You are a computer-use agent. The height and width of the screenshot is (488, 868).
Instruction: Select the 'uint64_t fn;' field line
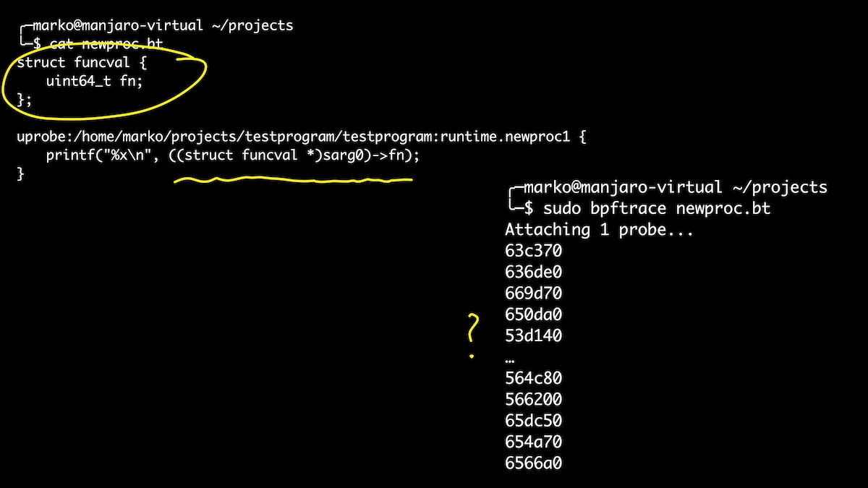tap(95, 82)
